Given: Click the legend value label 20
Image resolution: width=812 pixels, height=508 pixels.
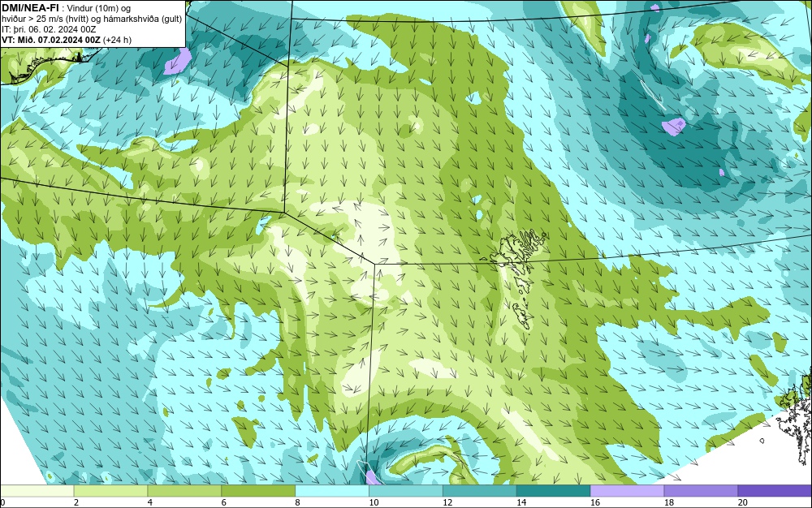Looking at the screenshot, I should click(743, 502).
